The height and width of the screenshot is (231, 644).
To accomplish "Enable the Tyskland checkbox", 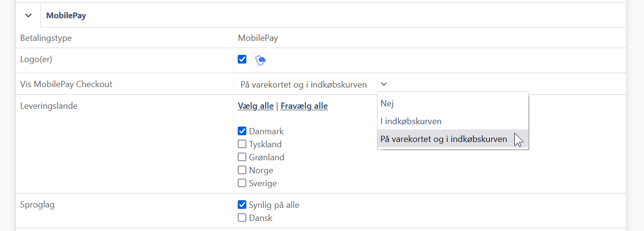I will (242, 144).
